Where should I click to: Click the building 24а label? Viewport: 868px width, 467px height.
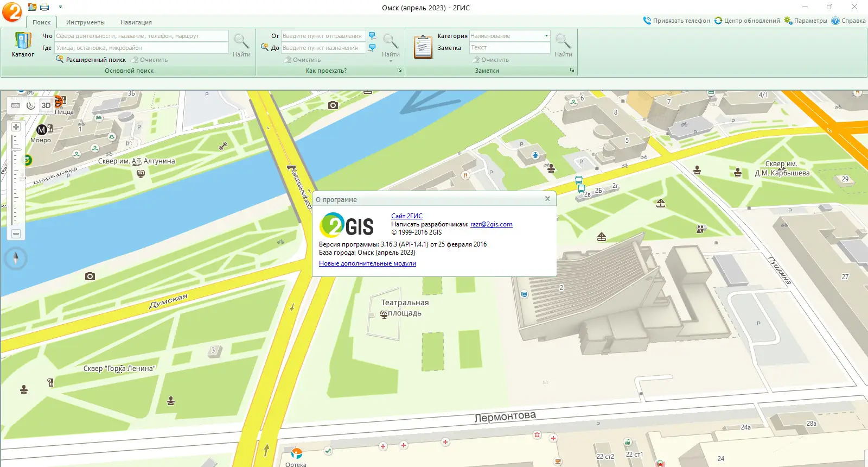click(x=746, y=427)
